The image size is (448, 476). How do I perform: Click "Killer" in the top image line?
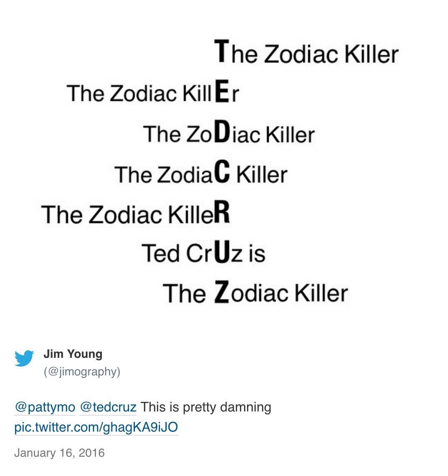tap(371, 54)
